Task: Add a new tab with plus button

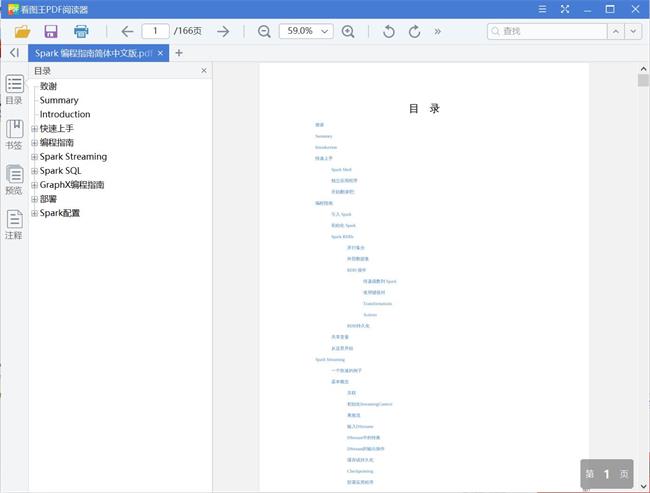Action: click(179, 53)
